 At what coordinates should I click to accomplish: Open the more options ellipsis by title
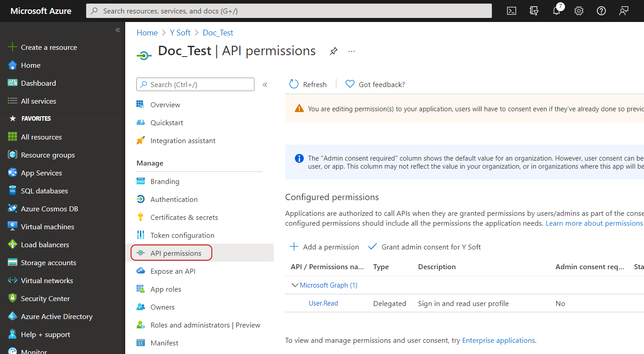352,51
